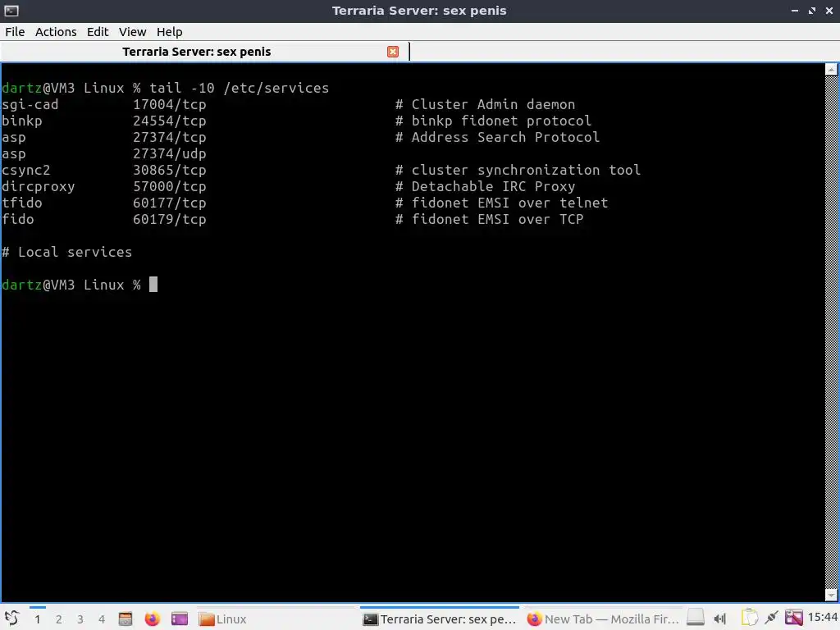Maximize the terminal window

[812, 11]
